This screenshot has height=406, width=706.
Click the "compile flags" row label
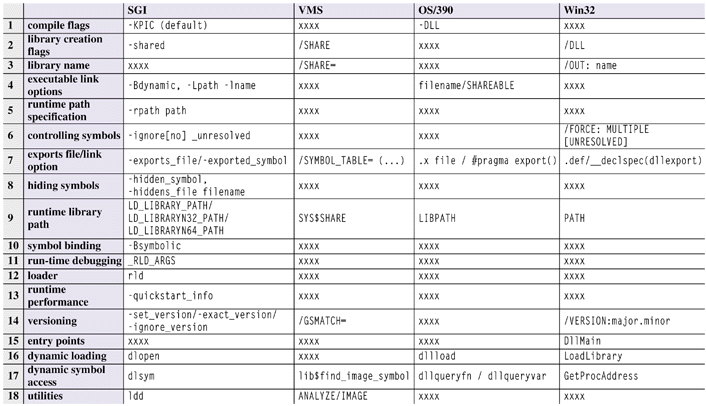62,24
